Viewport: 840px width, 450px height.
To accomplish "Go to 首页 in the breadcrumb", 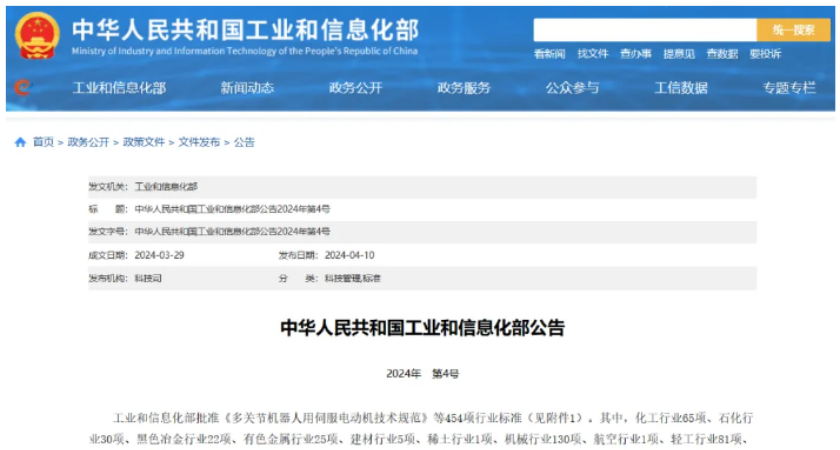I will pyautogui.click(x=43, y=142).
